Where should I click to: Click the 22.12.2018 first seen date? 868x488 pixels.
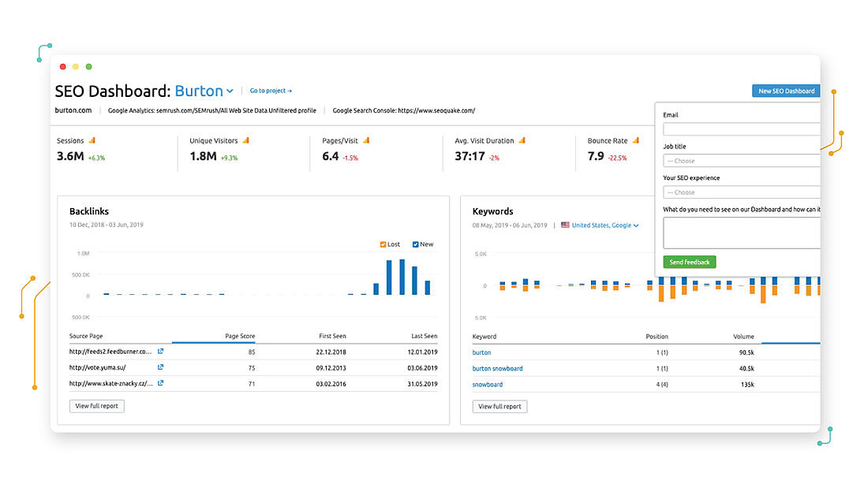(331, 352)
